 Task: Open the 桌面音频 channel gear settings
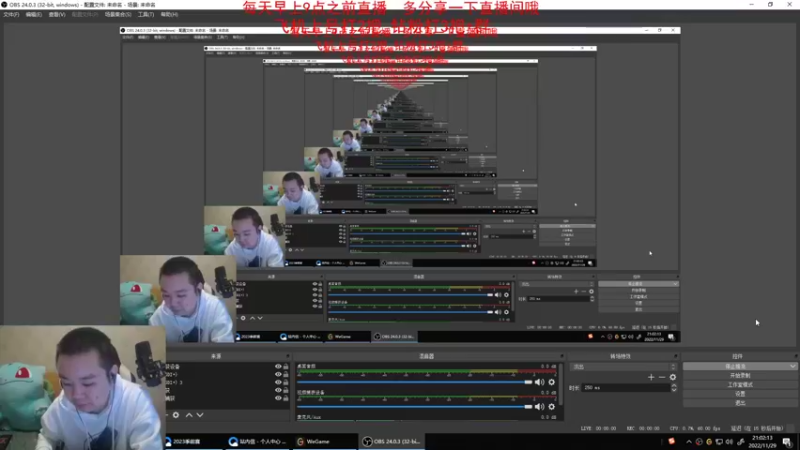[552, 382]
